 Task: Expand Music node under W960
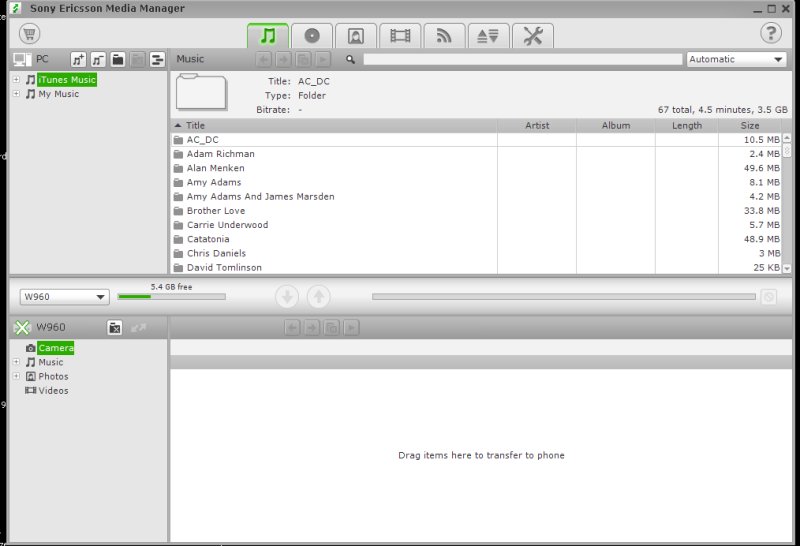coord(16,362)
